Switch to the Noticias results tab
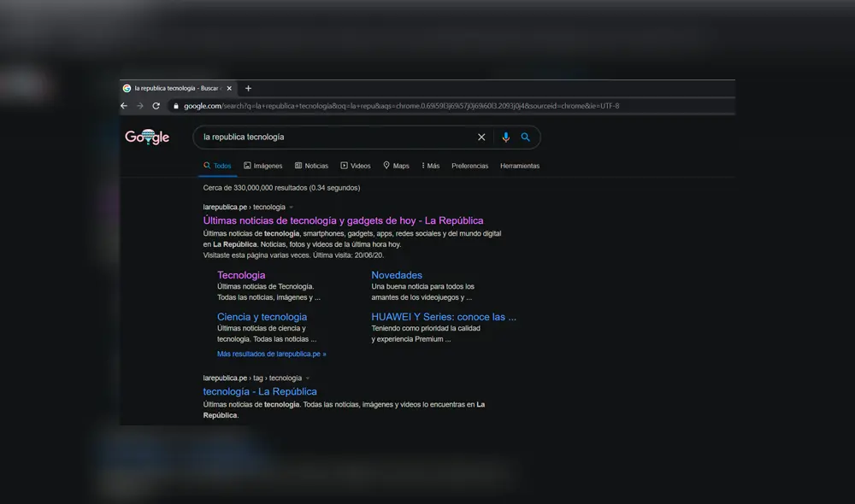Viewport: 855px width, 504px height. 311,166
